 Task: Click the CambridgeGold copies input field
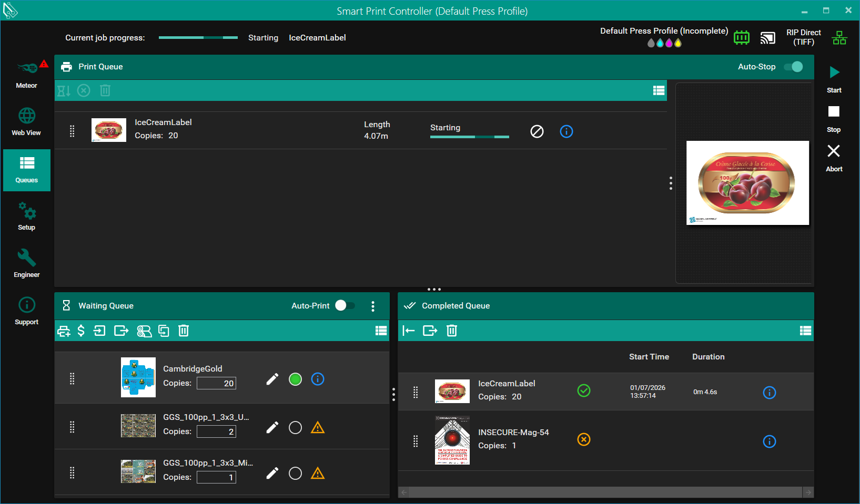216,383
